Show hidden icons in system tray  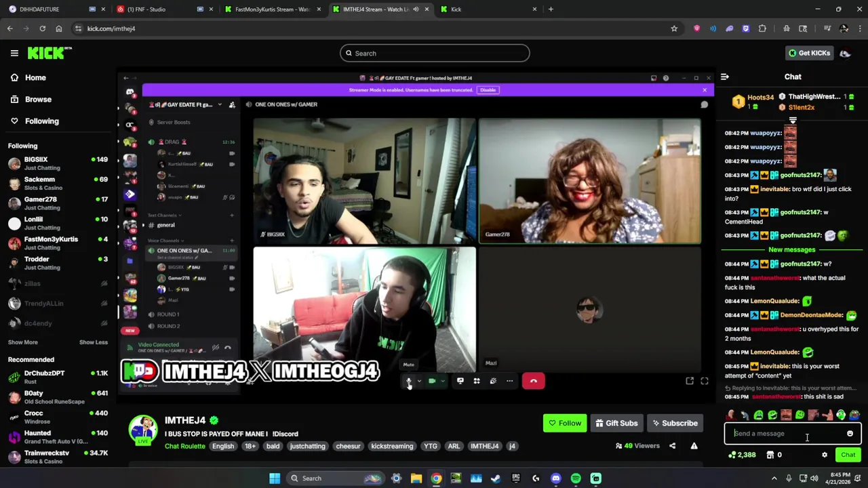[x=774, y=479]
